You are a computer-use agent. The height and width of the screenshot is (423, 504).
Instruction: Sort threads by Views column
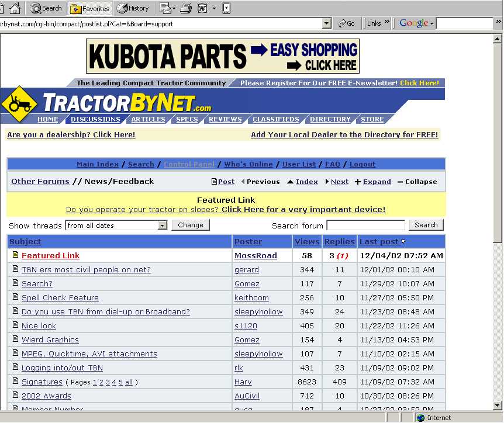[x=308, y=241]
